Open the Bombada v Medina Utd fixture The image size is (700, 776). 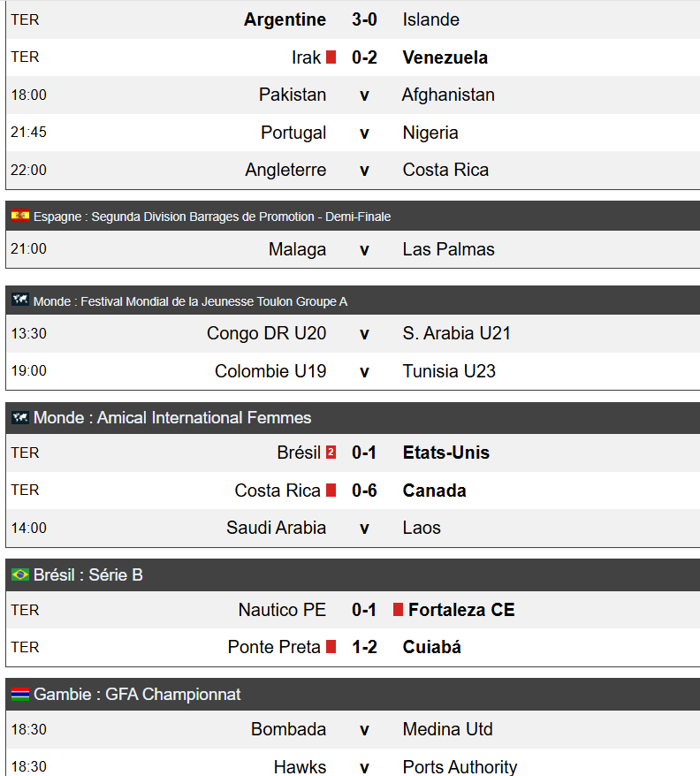tap(353, 729)
